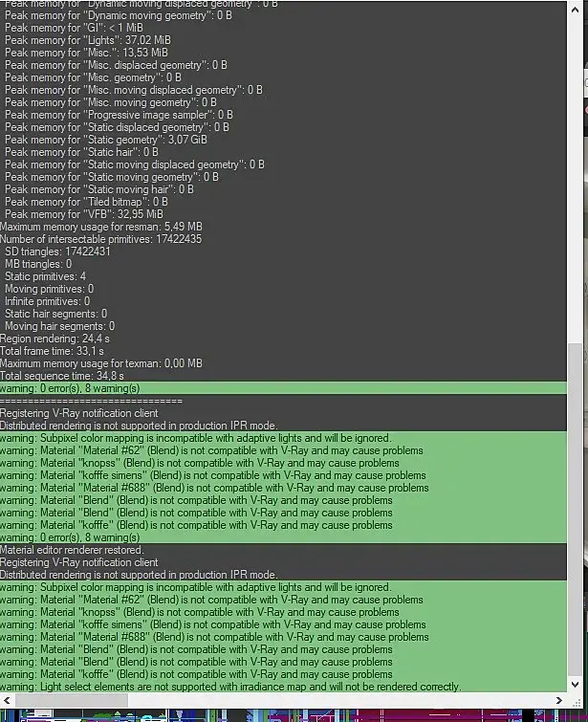588x722 pixels.
Task: Select the "Static geometry": 3,07 GiB line
Action: [105, 140]
